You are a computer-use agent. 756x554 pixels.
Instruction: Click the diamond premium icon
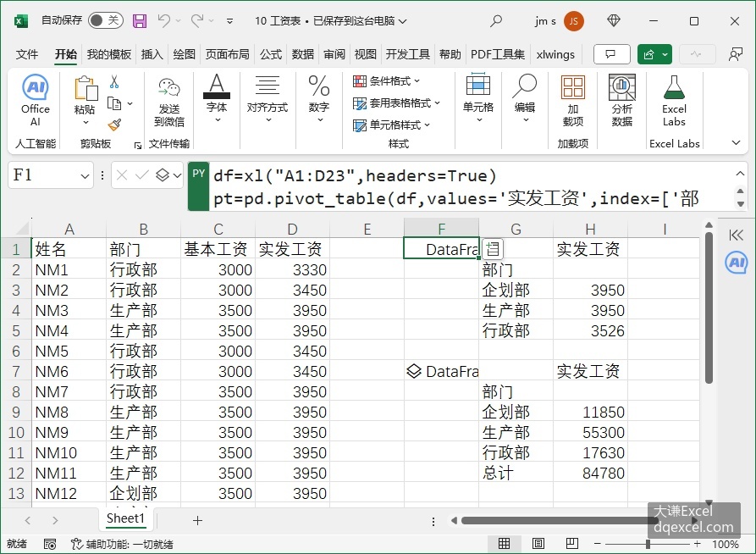tap(613, 20)
